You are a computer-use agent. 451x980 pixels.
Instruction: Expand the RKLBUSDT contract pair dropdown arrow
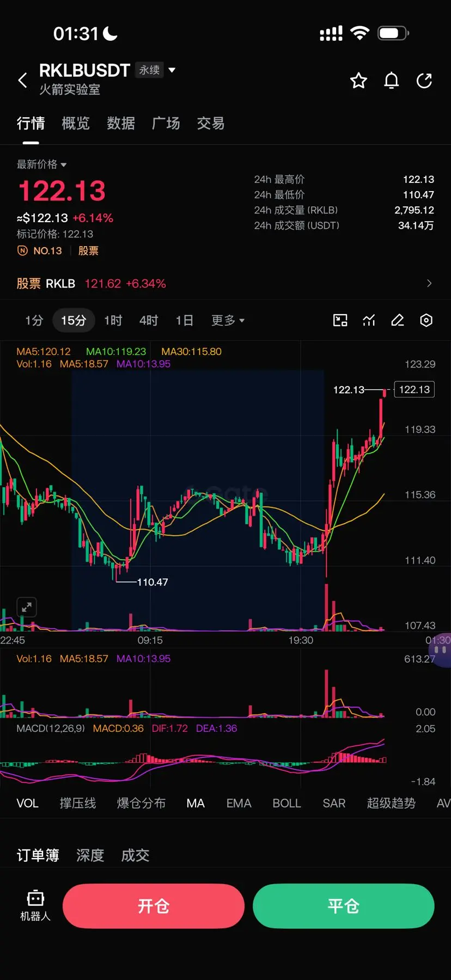pyautogui.click(x=172, y=70)
